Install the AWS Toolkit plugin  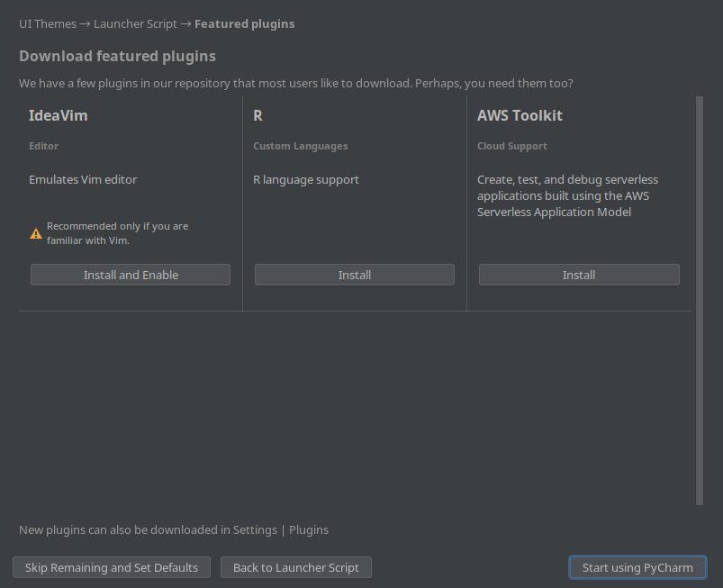(579, 275)
